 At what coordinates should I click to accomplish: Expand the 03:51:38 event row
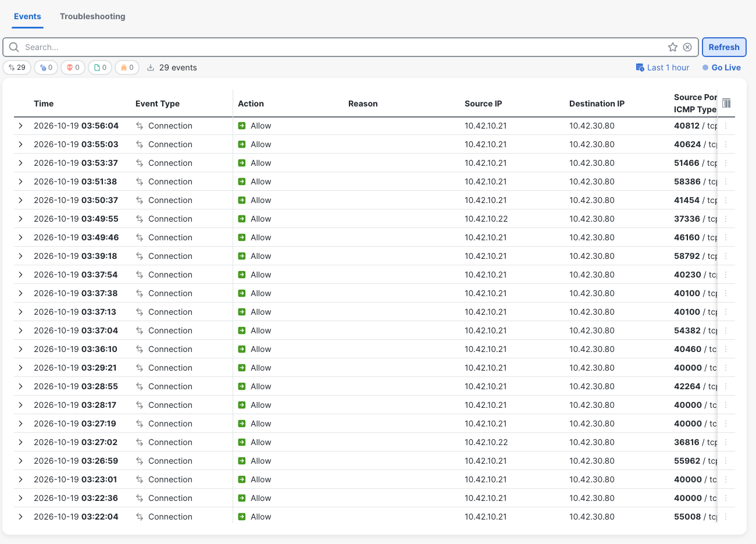[20, 182]
